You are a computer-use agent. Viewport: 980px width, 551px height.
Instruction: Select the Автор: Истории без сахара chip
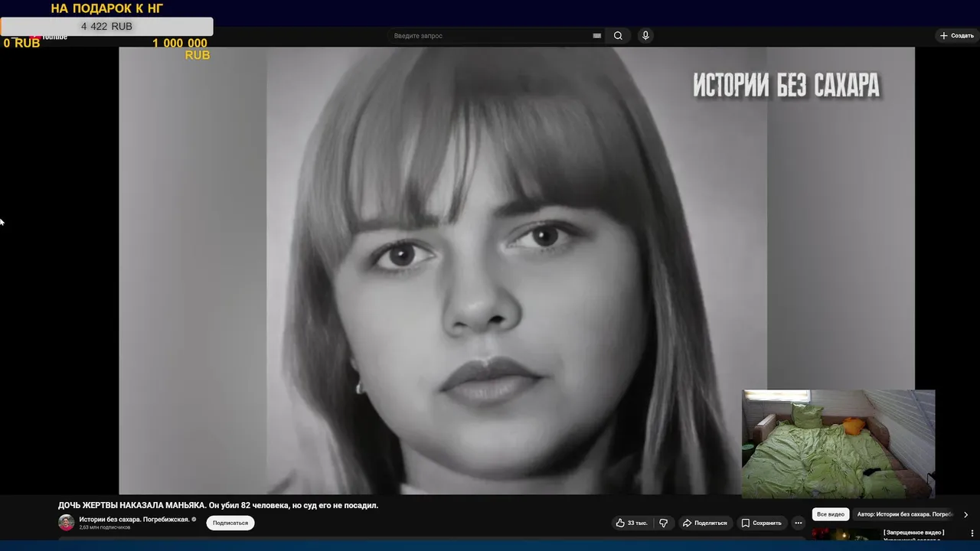click(904, 514)
